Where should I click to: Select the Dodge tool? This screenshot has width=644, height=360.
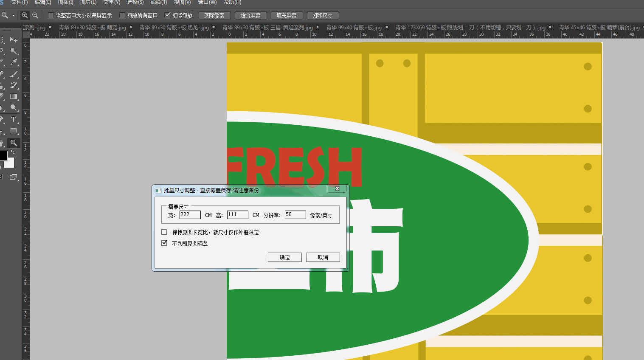[x=14, y=108]
